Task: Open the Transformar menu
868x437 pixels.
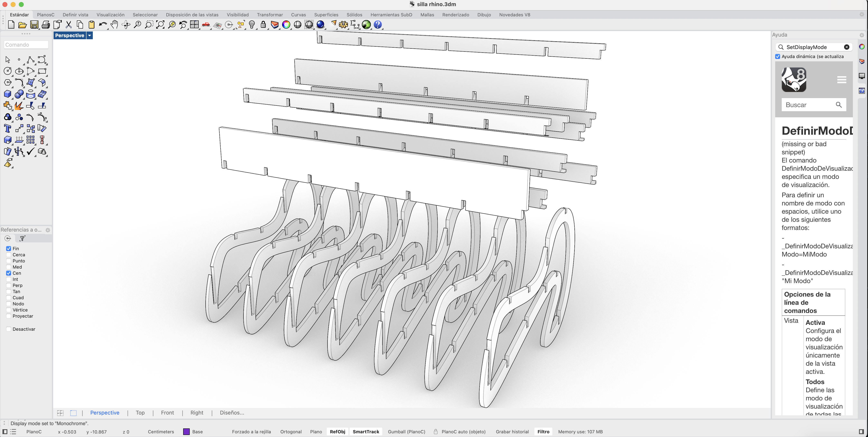Action: pos(270,15)
